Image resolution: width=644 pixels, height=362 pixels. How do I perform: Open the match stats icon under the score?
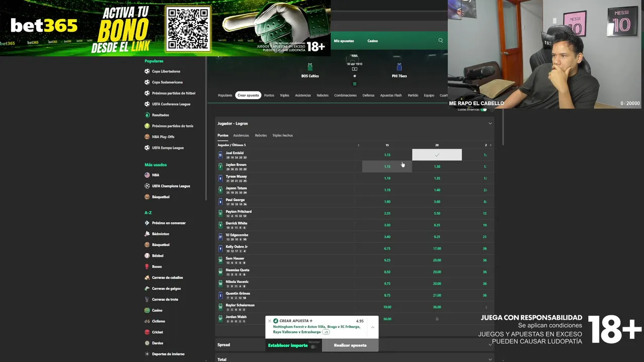[354, 83]
